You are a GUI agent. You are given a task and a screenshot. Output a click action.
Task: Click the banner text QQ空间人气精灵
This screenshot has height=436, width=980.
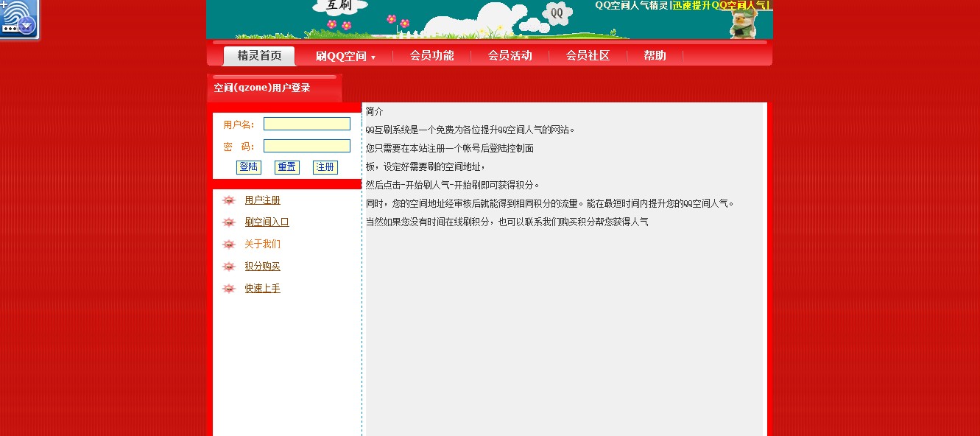tap(632, 5)
